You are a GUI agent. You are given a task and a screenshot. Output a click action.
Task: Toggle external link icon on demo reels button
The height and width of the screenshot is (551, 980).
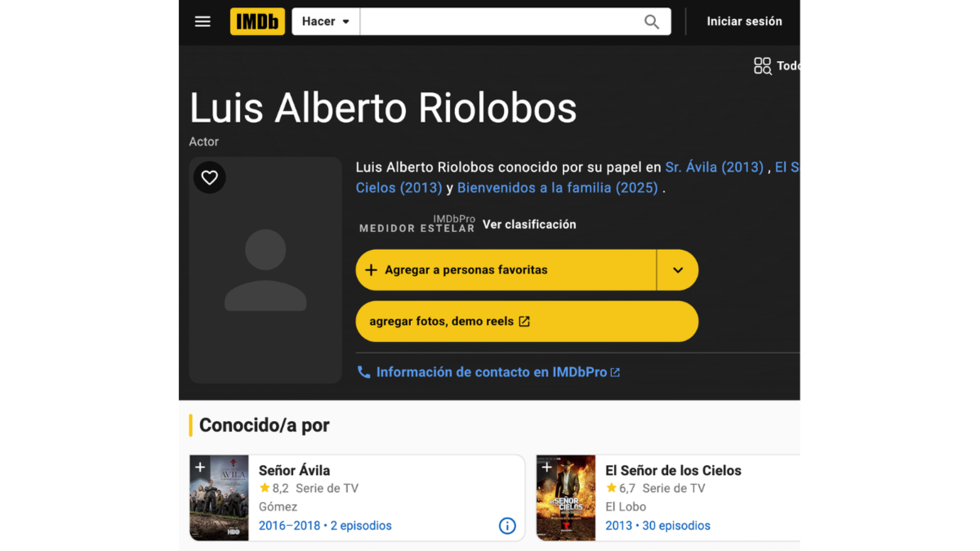[x=524, y=321]
